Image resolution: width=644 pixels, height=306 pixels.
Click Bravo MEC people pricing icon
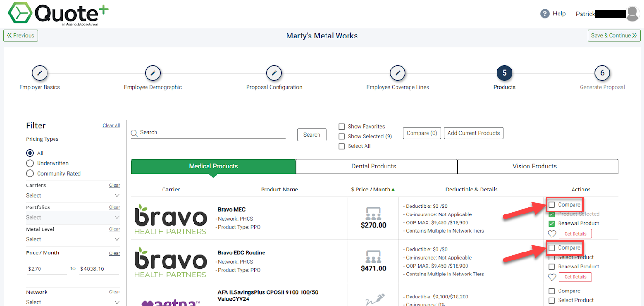pos(373,214)
